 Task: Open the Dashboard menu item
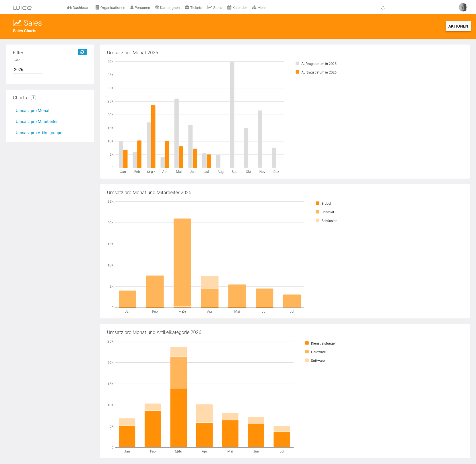click(79, 8)
